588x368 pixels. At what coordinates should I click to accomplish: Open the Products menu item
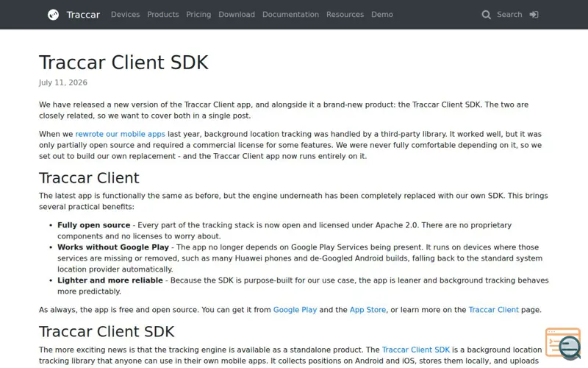click(x=162, y=15)
